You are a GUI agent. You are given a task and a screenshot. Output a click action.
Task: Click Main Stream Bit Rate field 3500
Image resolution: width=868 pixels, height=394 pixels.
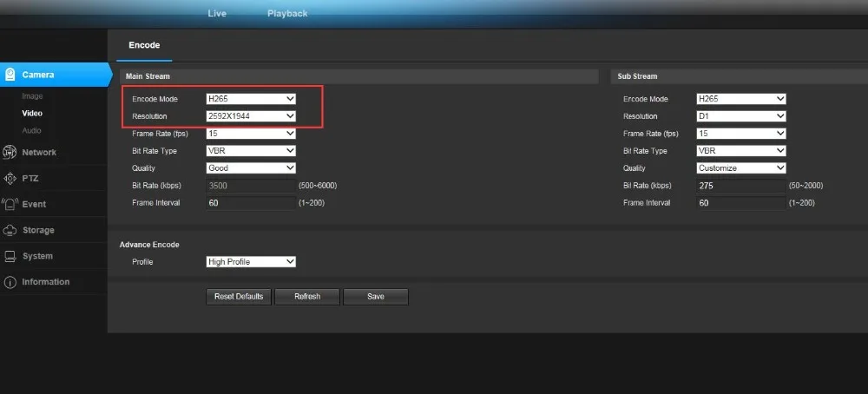coord(251,186)
